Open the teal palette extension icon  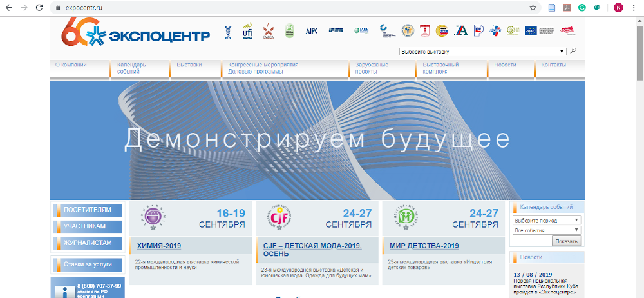(598, 7)
